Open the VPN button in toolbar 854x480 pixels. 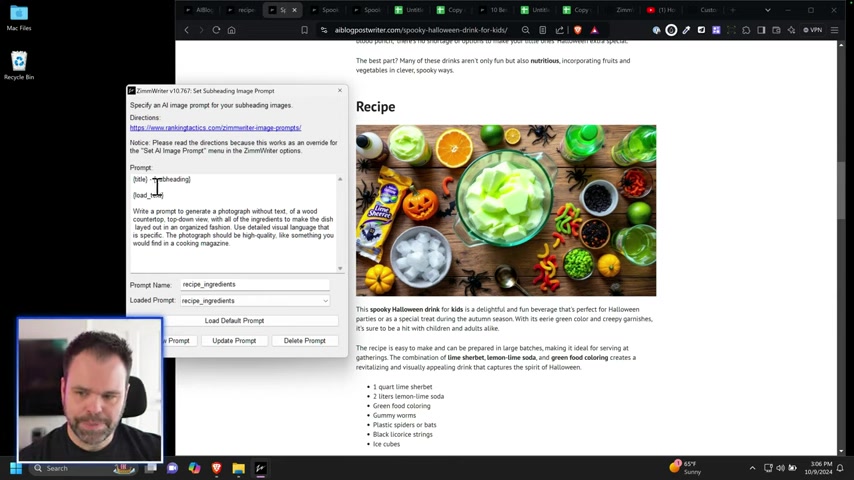(813, 31)
